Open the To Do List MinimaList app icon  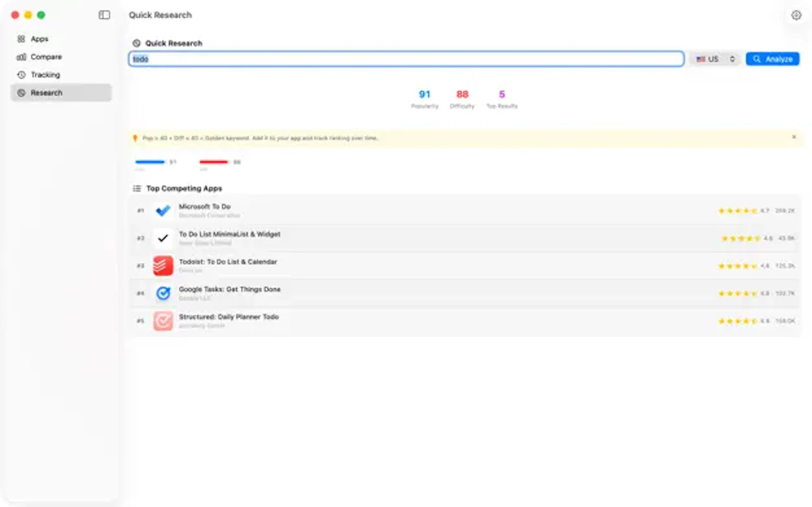coord(163,238)
